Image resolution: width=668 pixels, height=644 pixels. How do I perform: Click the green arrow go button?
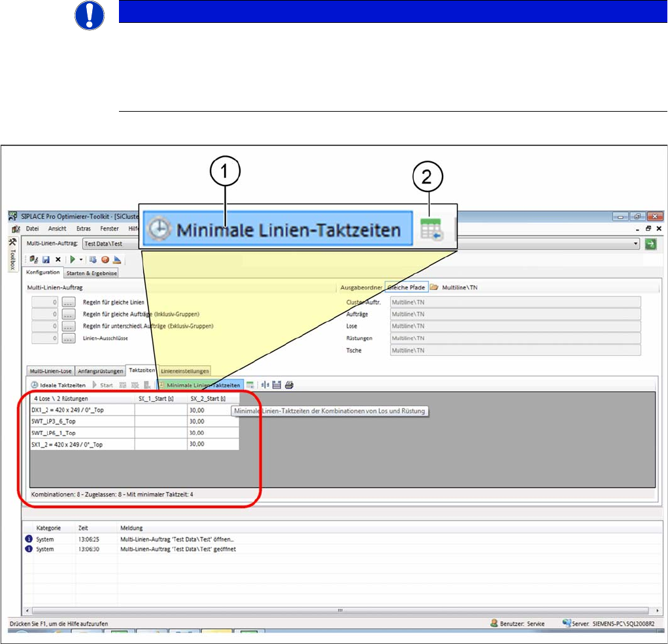650,244
